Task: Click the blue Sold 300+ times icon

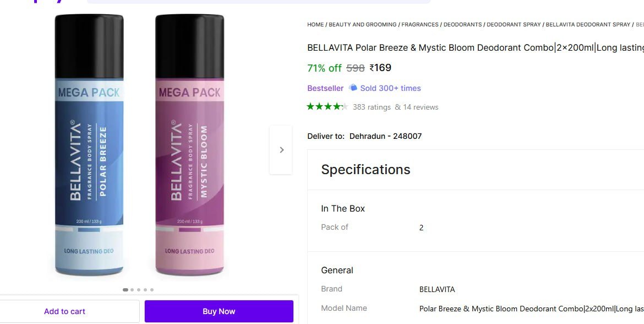Action: click(x=353, y=88)
